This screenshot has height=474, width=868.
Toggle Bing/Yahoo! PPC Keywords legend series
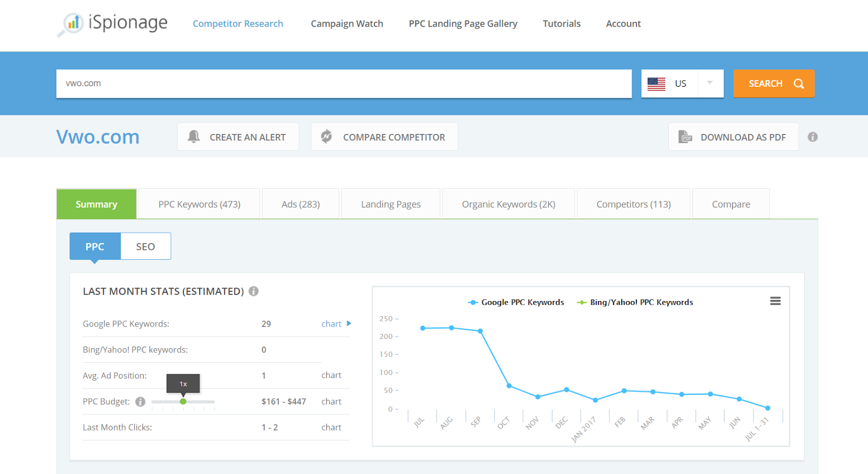635,302
